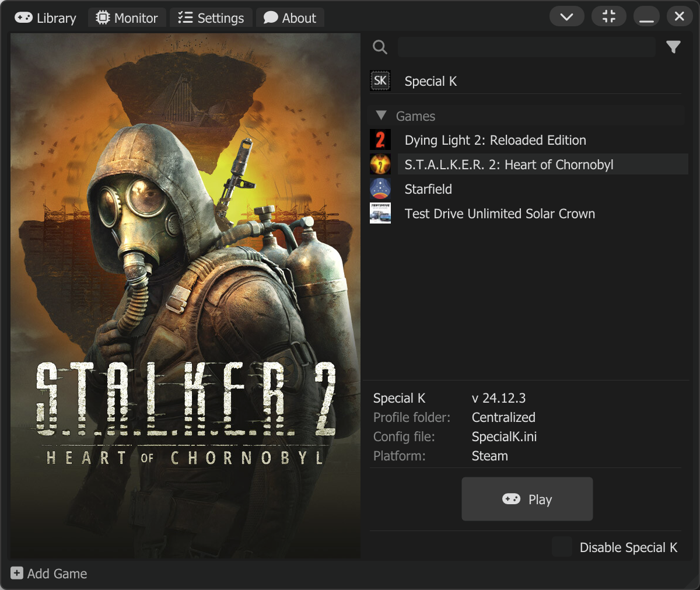Select Dying Light 2: Reloaded Edition
This screenshot has width=700, height=590.
495,140
